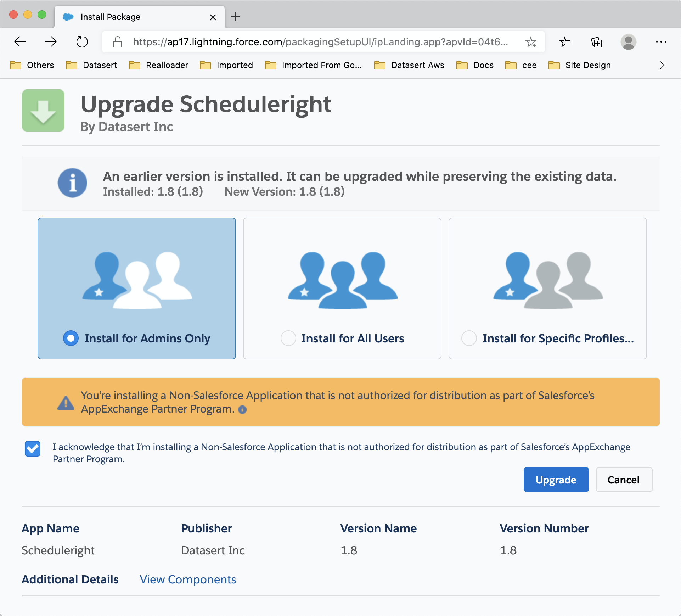Open a new browser tab
The height and width of the screenshot is (616, 681).
pyautogui.click(x=236, y=17)
